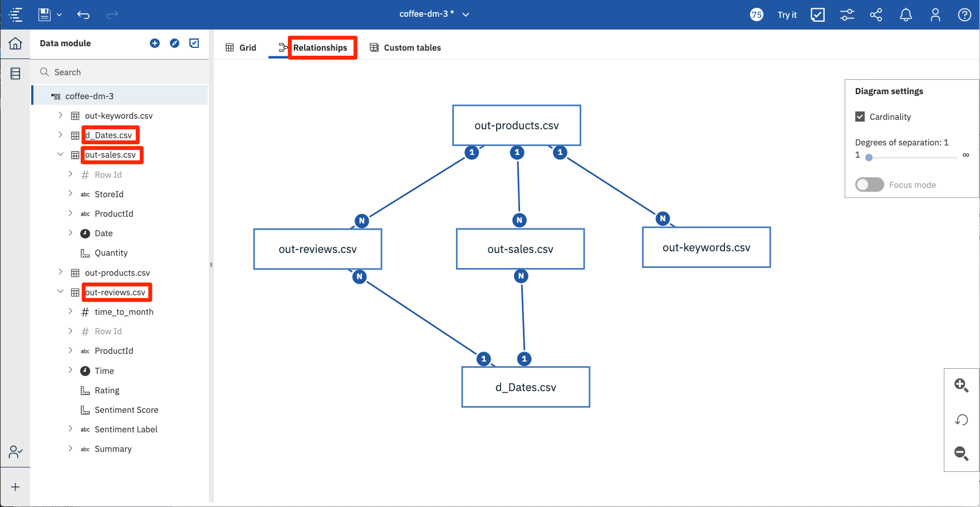Open the Help question mark icon
The image size is (980, 507).
pos(964,15)
